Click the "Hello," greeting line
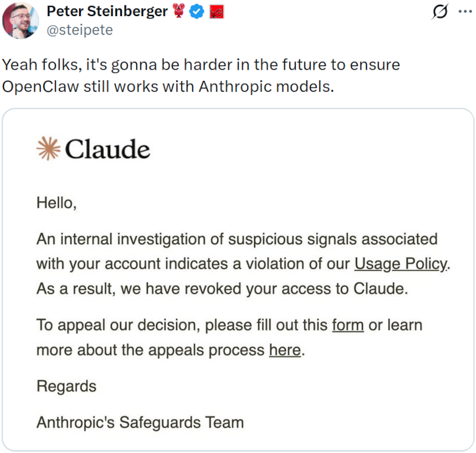 pyautogui.click(x=57, y=203)
